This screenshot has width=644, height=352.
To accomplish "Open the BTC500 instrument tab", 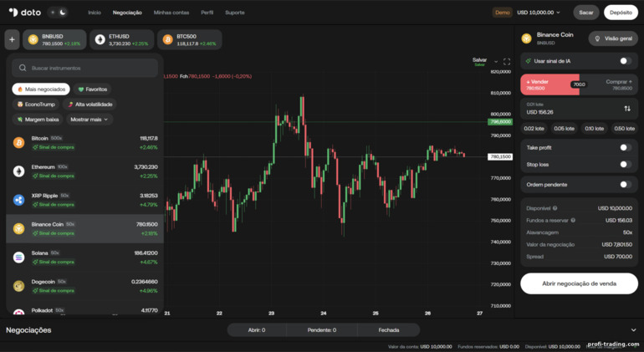I will pyautogui.click(x=190, y=39).
